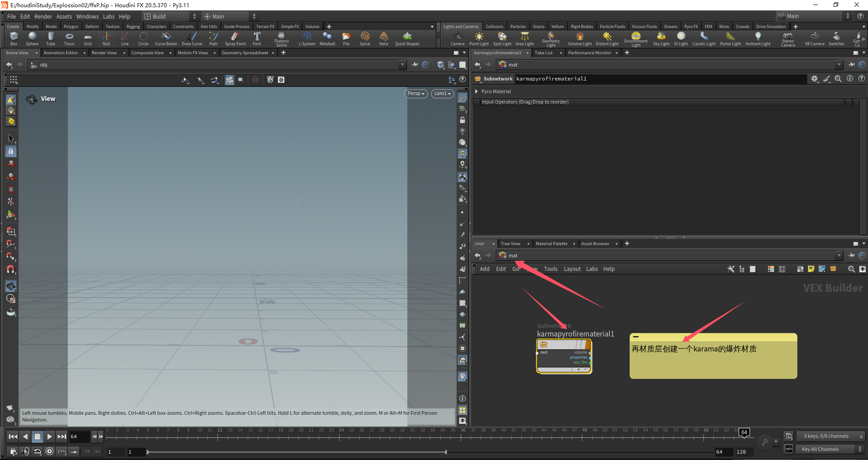The height and width of the screenshot is (460, 868).
Task: Expand the Pyro Material folder
Action: (x=476, y=91)
